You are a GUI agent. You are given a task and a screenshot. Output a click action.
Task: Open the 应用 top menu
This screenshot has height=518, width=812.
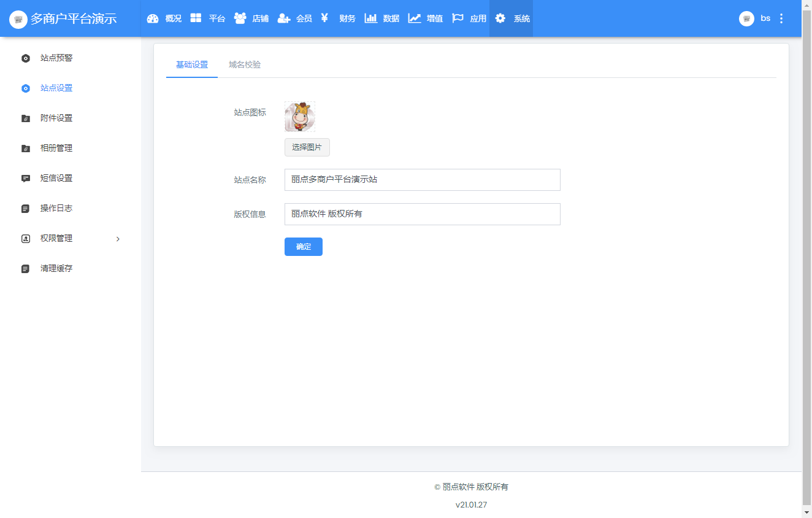coord(469,18)
